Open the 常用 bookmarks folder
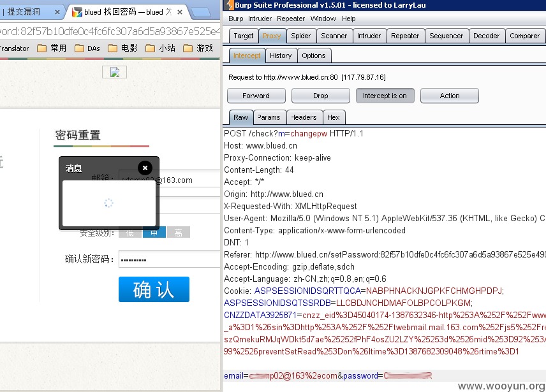Image resolution: width=546 pixels, height=392 pixels. point(52,48)
